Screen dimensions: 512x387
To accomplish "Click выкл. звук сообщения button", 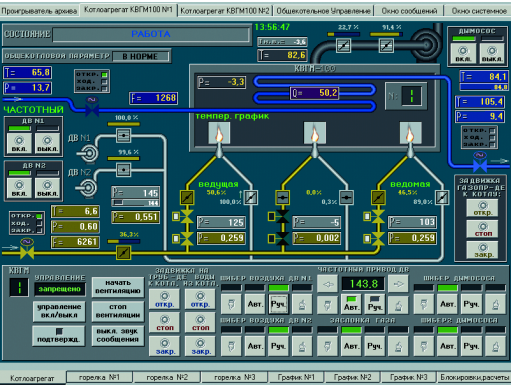I will pyautogui.click(x=118, y=335).
